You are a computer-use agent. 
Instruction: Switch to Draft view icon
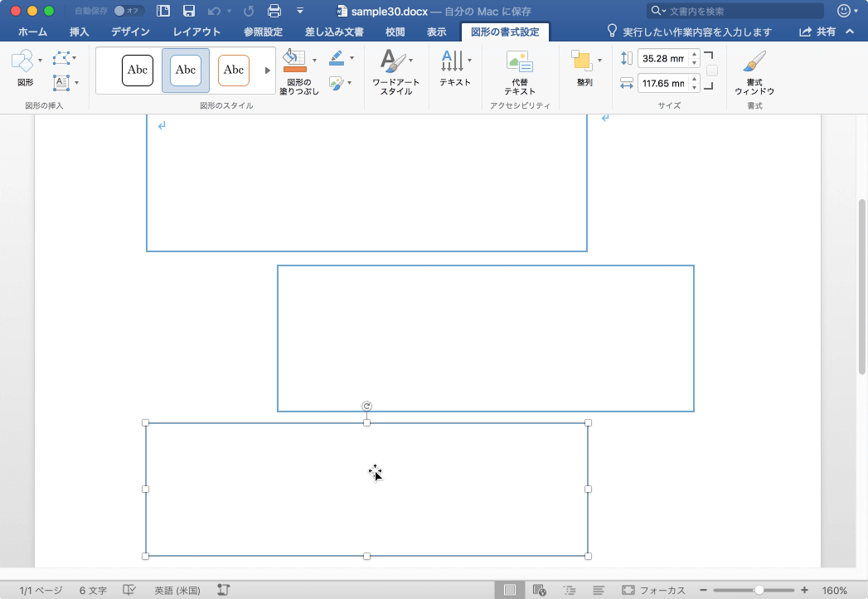point(599,590)
